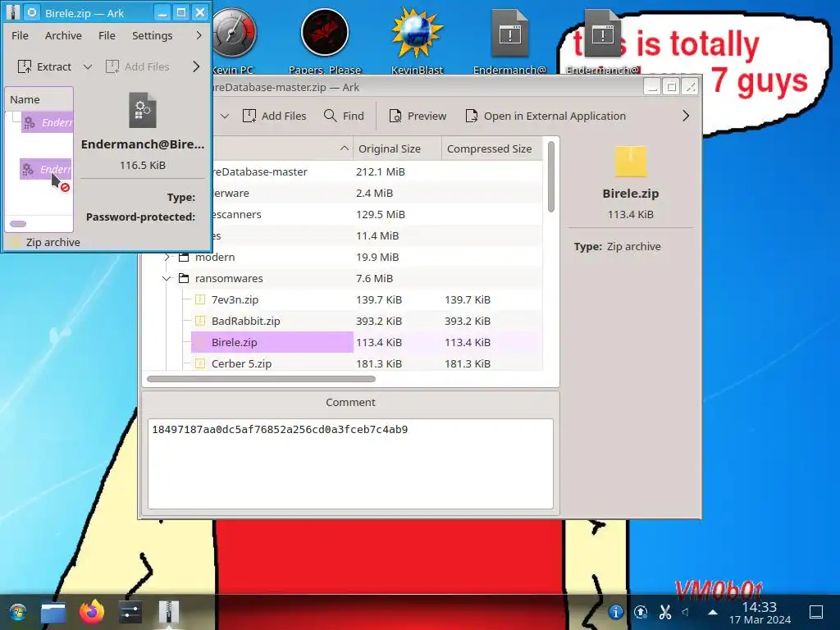Open the KevinBlast desktop icon

tap(417, 41)
